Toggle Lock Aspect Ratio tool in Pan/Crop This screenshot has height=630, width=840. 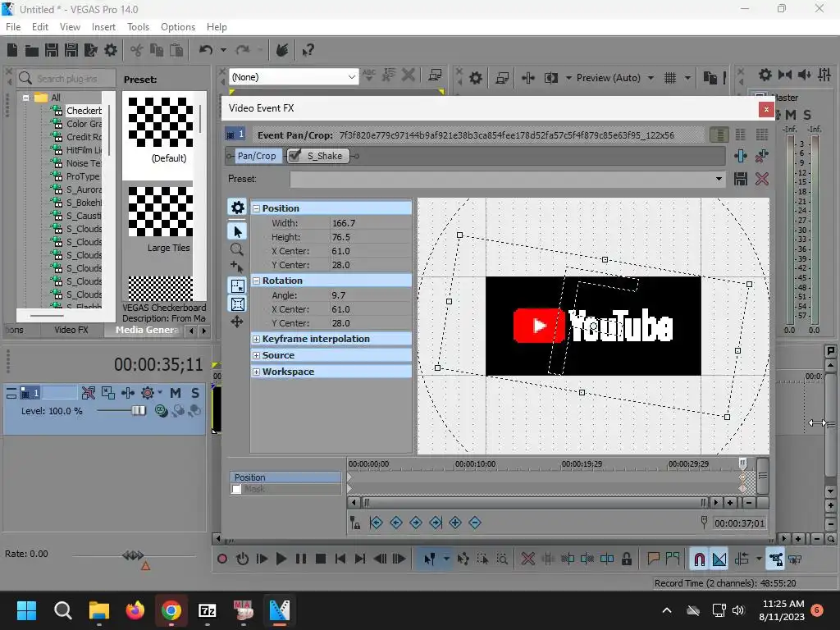pos(237,286)
